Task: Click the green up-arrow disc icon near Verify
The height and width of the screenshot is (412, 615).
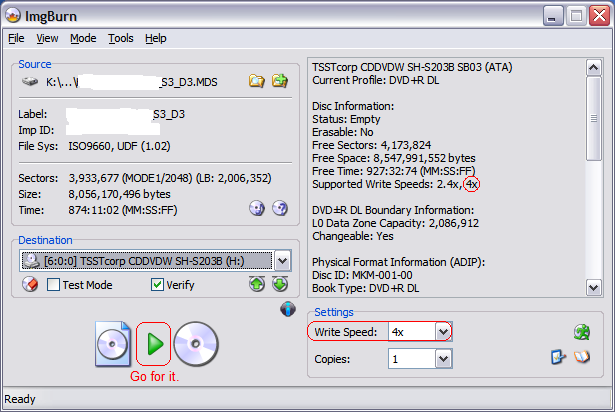Action: (x=257, y=285)
